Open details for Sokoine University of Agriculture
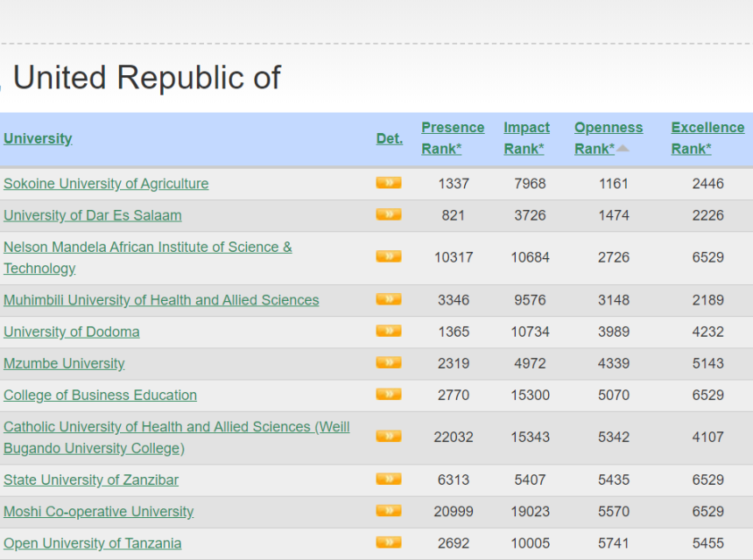 click(x=388, y=183)
